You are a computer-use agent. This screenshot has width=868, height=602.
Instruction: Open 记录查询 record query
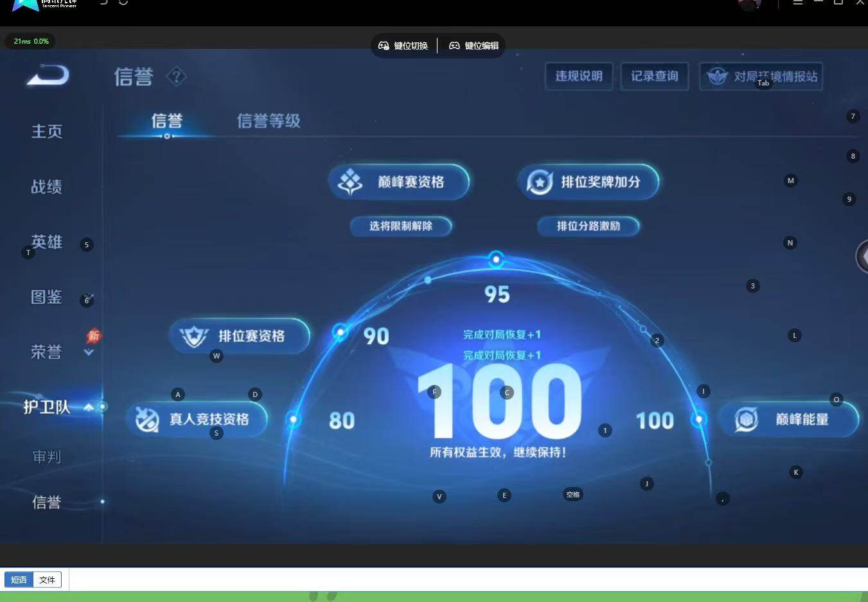(x=654, y=76)
